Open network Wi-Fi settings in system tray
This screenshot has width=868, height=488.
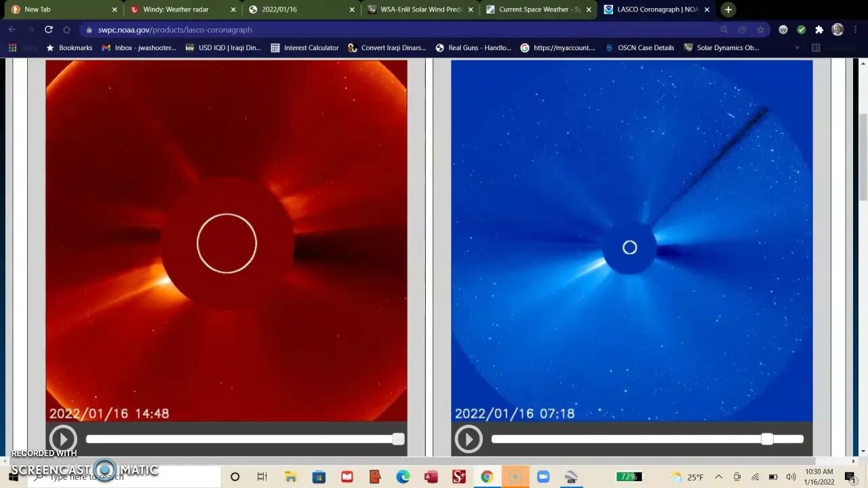pyautogui.click(x=755, y=477)
